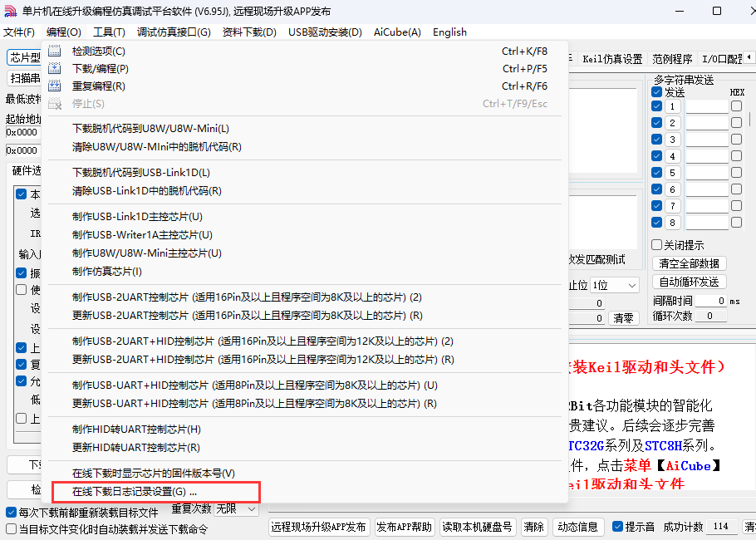Open the AiCube(A) menu
The height and width of the screenshot is (540, 756).
[x=397, y=32]
